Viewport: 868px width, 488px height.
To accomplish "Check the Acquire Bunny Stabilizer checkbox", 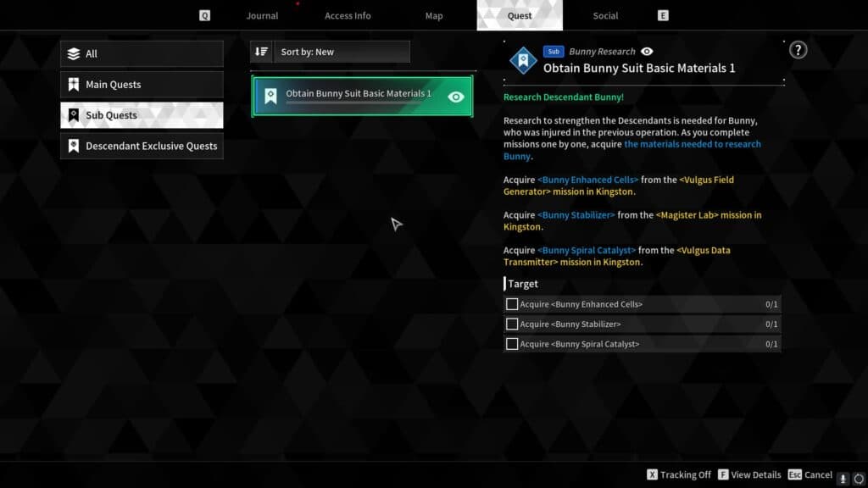I will tap(512, 324).
